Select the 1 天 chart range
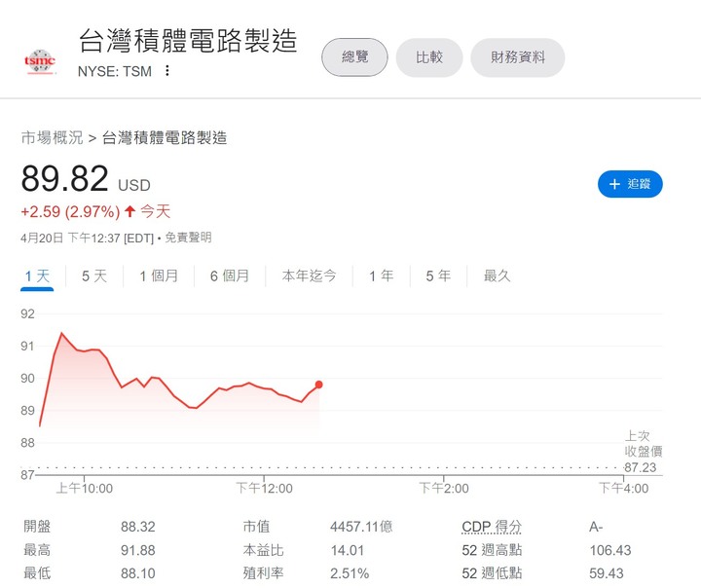Viewport: 701px width, 588px height. click(x=37, y=276)
